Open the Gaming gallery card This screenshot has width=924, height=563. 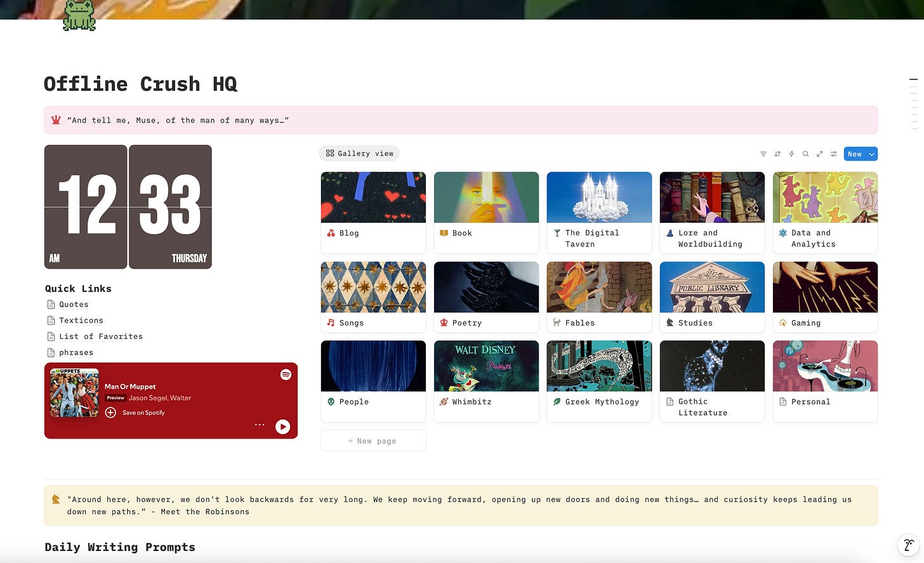click(825, 297)
